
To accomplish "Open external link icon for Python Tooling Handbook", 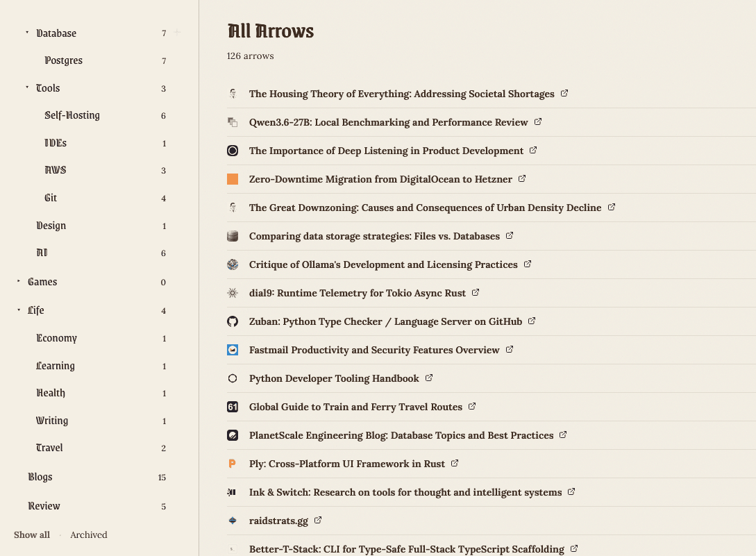I will click(428, 378).
